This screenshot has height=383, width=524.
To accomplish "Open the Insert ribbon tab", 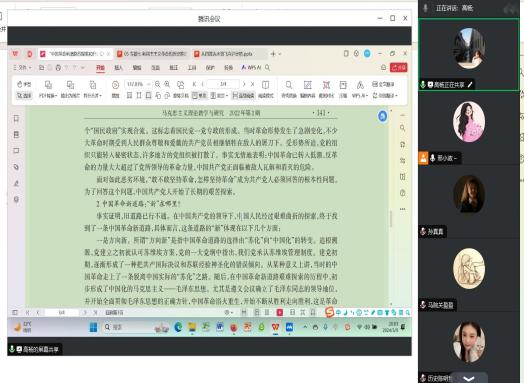I will pos(118,68).
